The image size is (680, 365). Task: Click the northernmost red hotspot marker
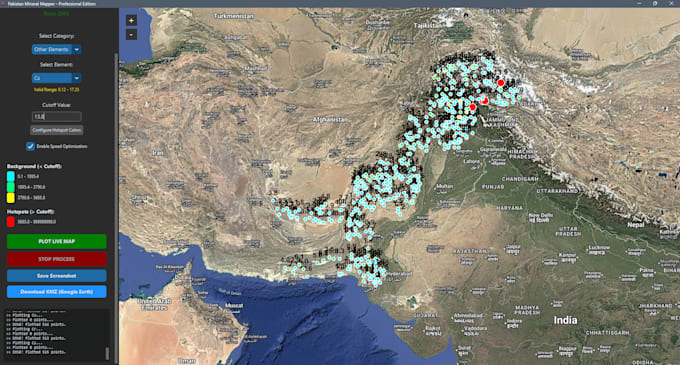[x=501, y=82]
